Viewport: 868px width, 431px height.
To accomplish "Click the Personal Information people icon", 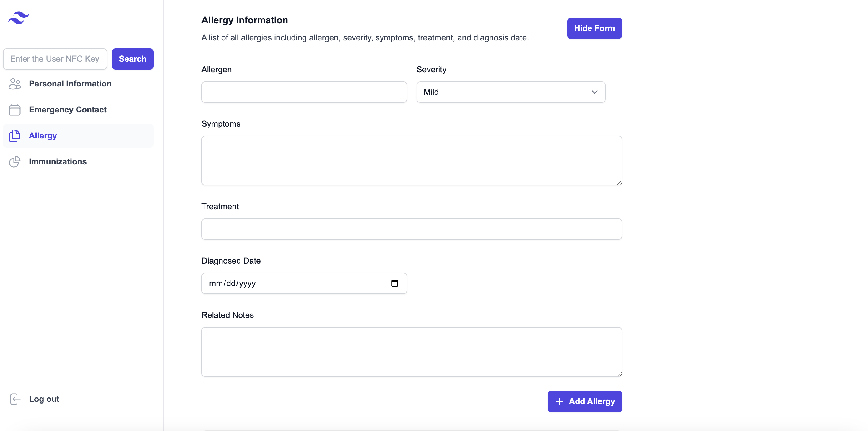I will pyautogui.click(x=14, y=84).
